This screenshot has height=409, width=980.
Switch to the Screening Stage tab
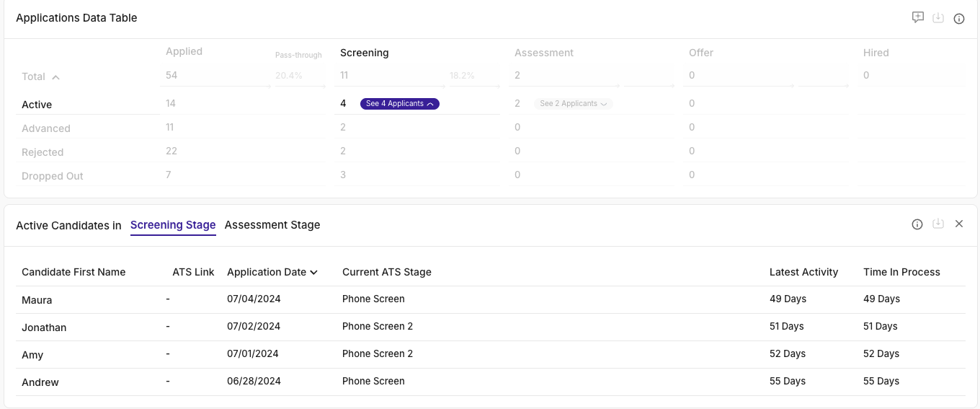click(173, 225)
